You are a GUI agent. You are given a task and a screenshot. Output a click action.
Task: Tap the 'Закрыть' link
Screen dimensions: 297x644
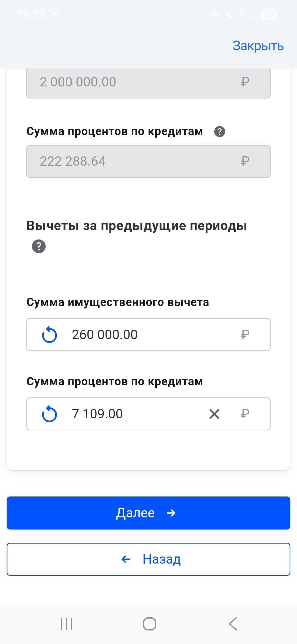tap(258, 46)
